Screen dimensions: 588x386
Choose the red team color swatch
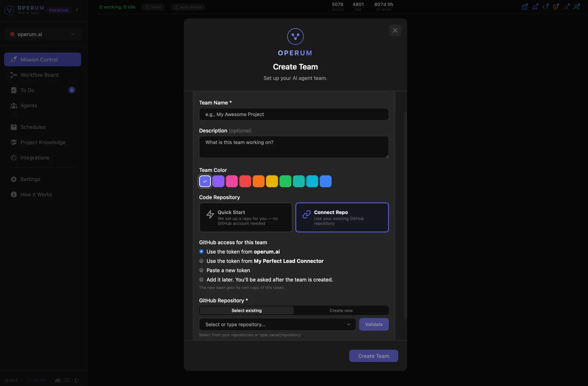[x=245, y=181]
